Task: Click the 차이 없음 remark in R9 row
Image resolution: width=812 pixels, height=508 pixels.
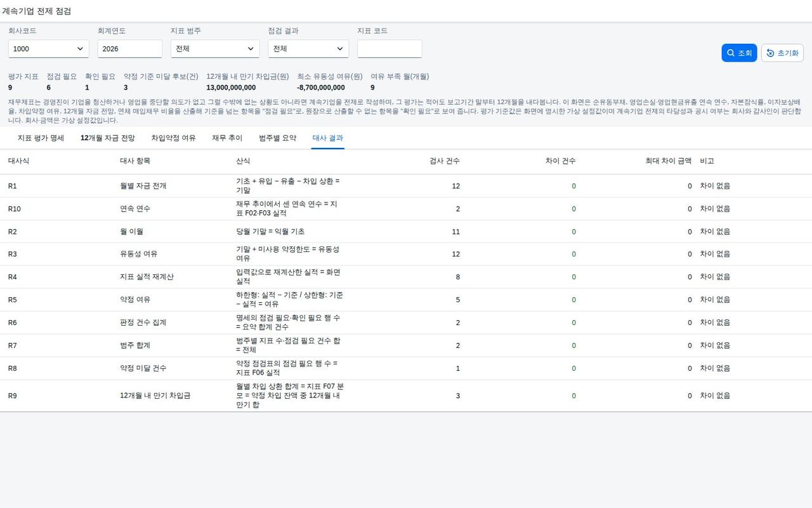Action: pyautogui.click(x=716, y=396)
